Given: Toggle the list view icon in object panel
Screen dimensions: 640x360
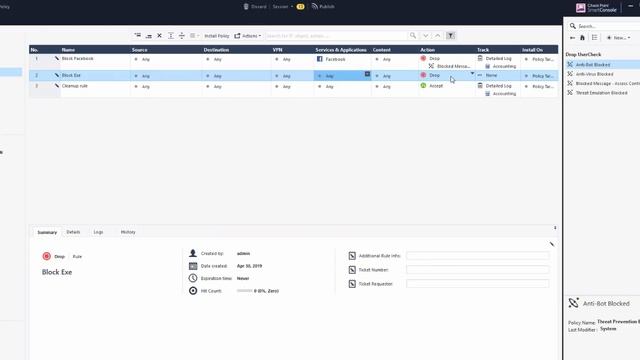Looking at the screenshot, I should 594,38.
